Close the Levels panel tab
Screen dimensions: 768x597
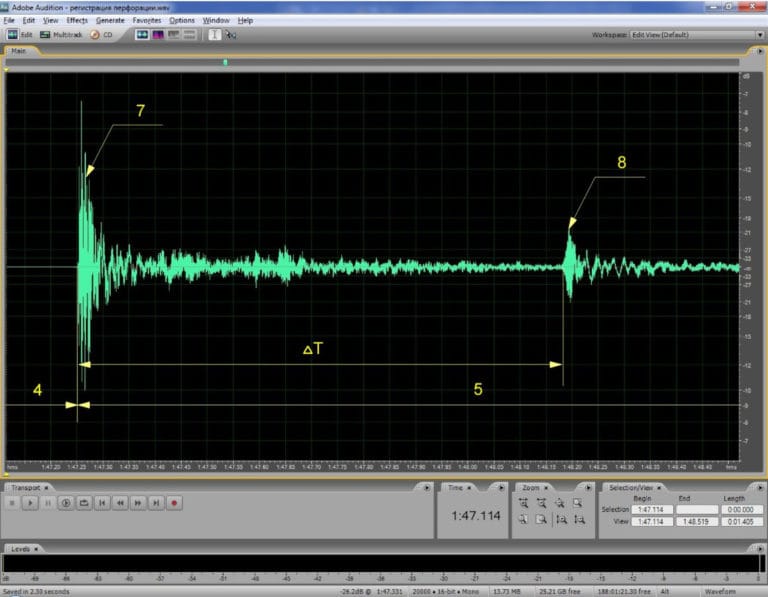tap(36, 549)
